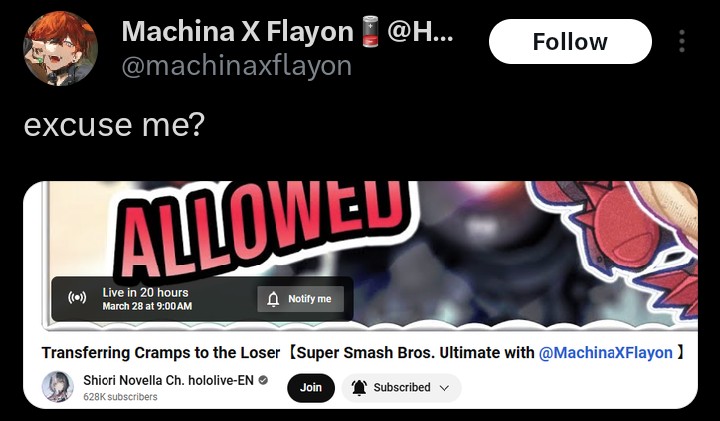Open Machina X Flayon's profile avatar

tap(61, 49)
